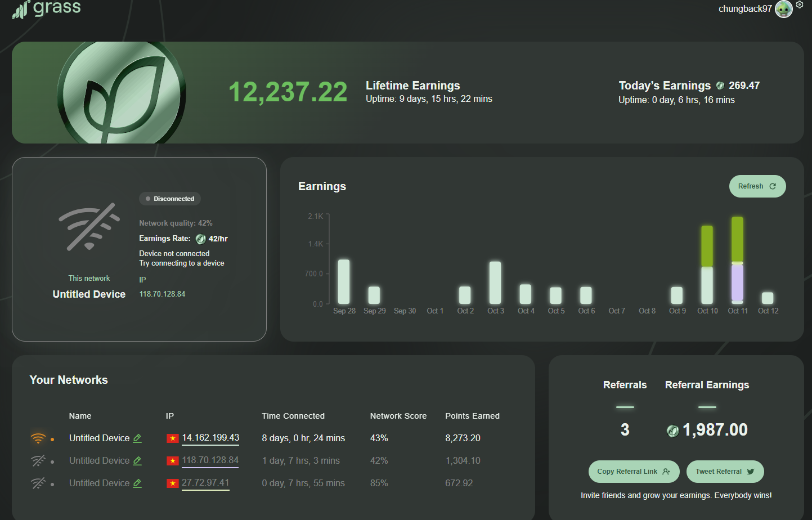Open settings gear icon near username
The width and height of the screenshot is (812, 520).
(800, 5)
